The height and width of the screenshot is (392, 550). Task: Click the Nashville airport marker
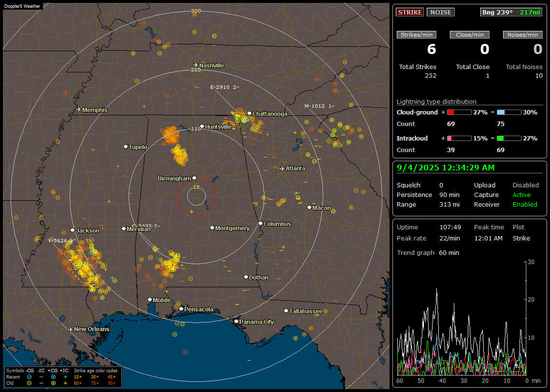coord(195,65)
